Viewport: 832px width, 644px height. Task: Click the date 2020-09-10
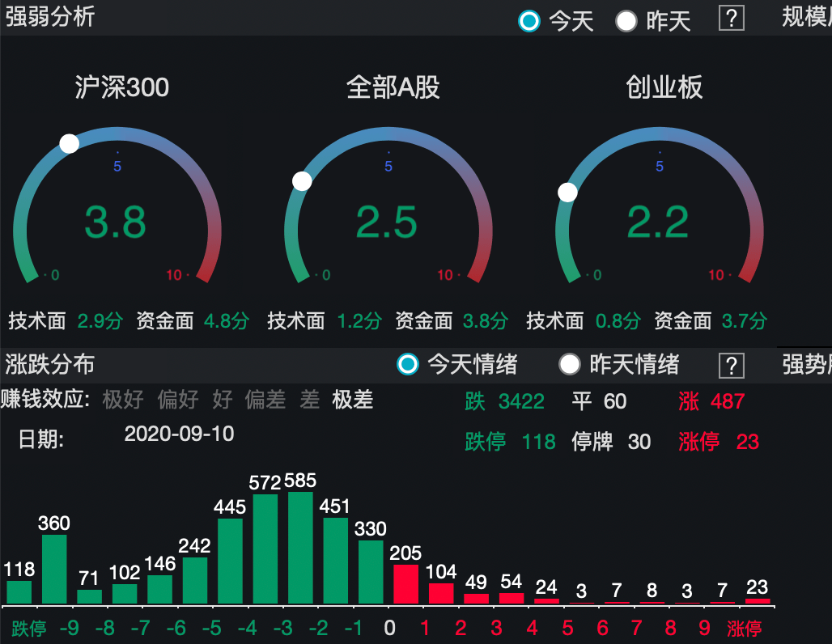[177, 434]
